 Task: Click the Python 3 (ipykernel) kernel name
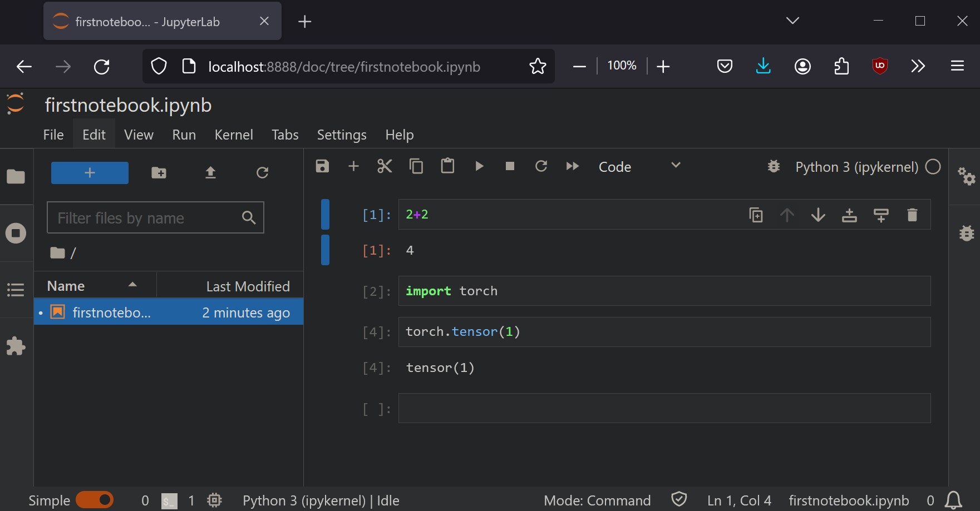856,167
